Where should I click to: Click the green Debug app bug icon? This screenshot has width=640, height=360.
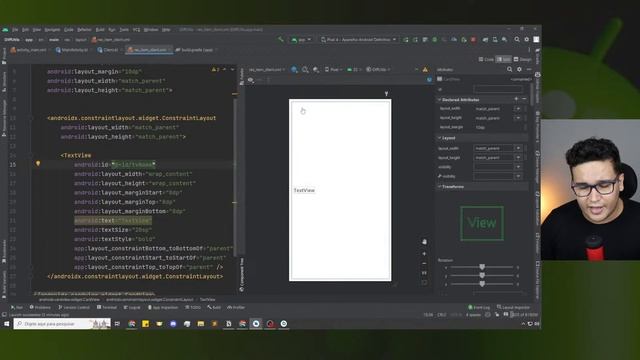click(x=435, y=40)
